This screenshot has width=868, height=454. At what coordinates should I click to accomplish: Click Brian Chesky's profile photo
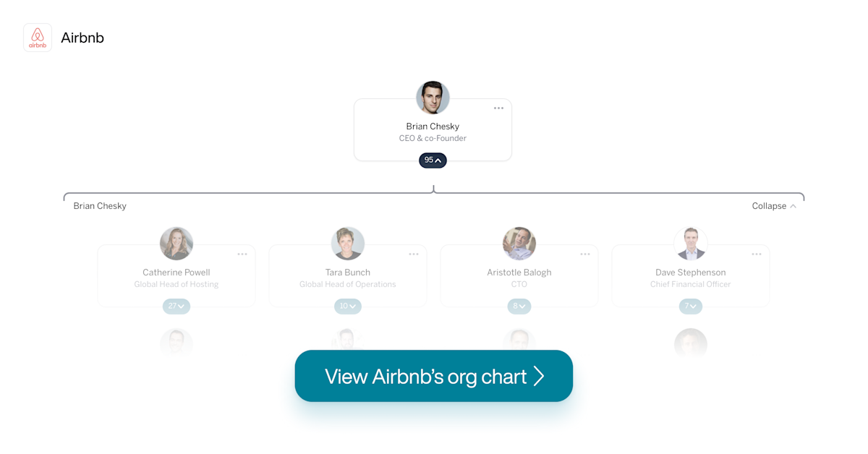(x=433, y=97)
